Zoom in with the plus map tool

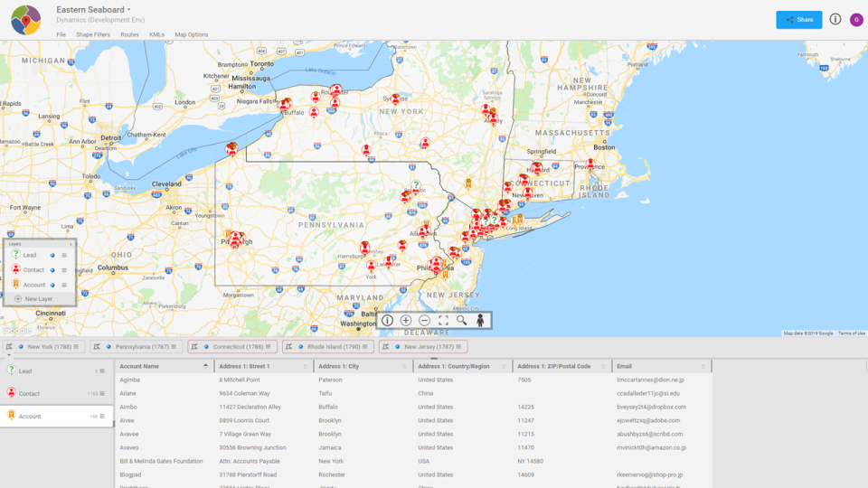click(406, 320)
